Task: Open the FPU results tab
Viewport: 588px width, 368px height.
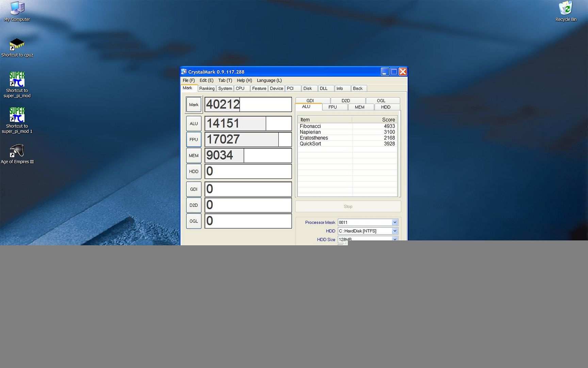Action: click(335, 107)
